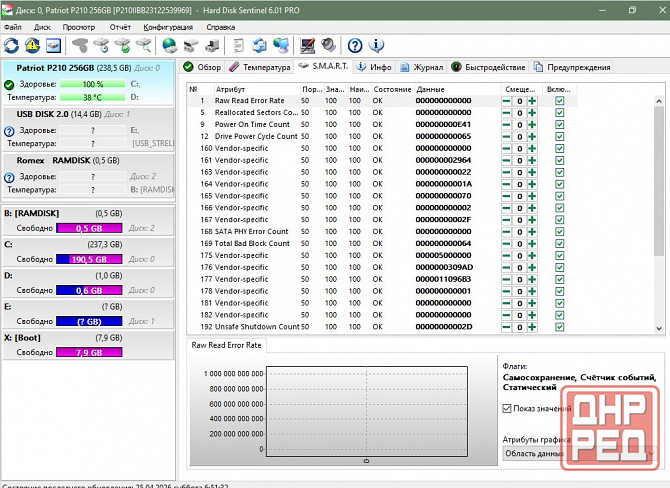Viewport: 670px width, 488px height.
Task: Toggle enable checkbox for Power On Time Count
Action: 560,125
